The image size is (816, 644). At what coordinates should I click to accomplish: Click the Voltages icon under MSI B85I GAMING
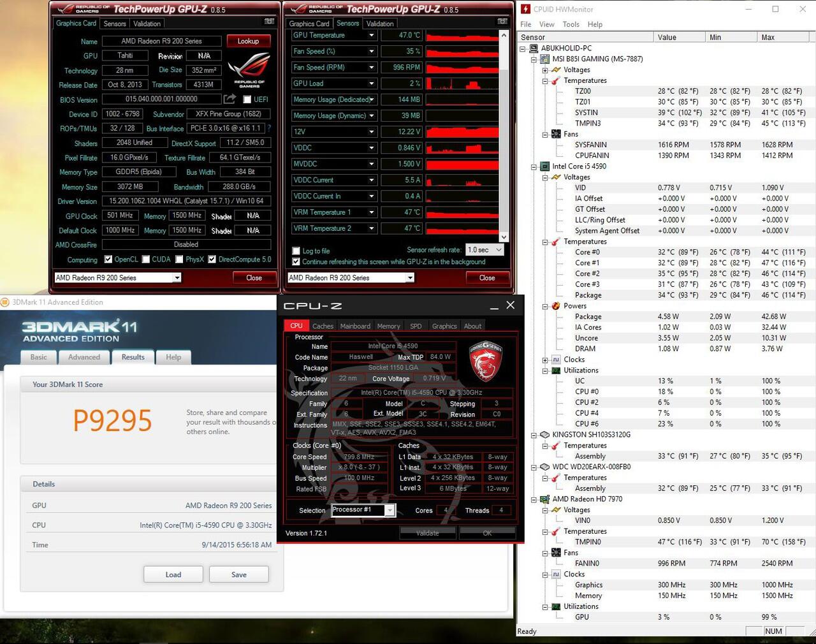click(x=556, y=70)
